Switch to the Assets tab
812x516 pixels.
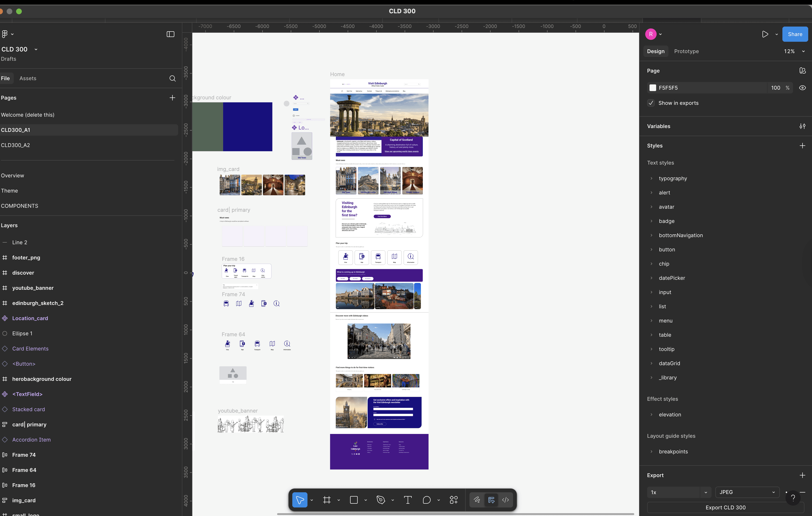coord(28,78)
